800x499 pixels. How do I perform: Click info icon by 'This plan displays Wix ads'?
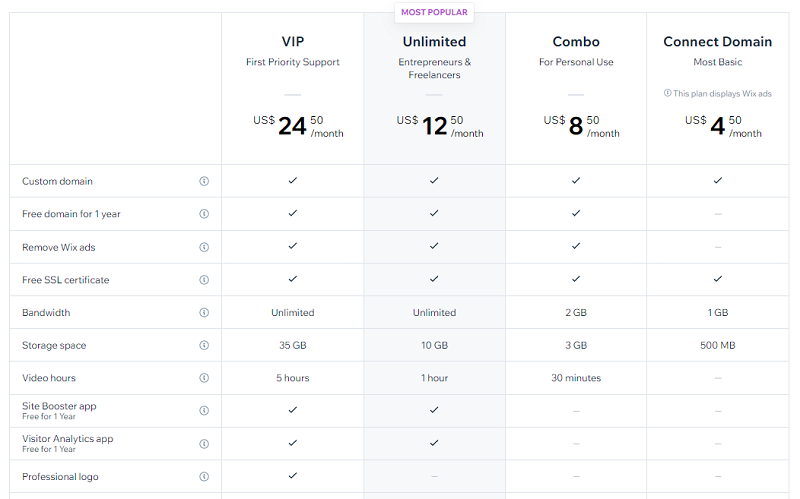pos(668,93)
